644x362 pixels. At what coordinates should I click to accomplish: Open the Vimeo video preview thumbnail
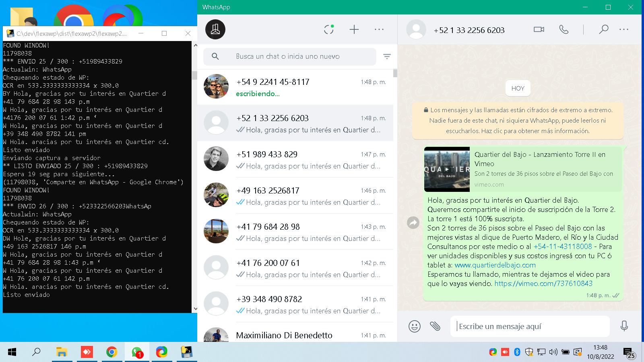447,169
